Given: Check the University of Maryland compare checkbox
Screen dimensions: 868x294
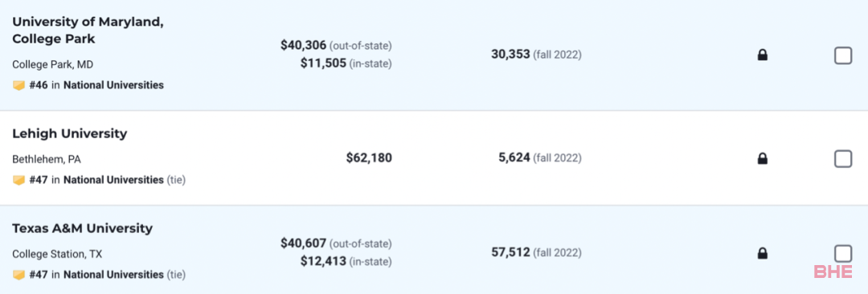Looking at the screenshot, I should pyautogui.click(x=842, y=55).
